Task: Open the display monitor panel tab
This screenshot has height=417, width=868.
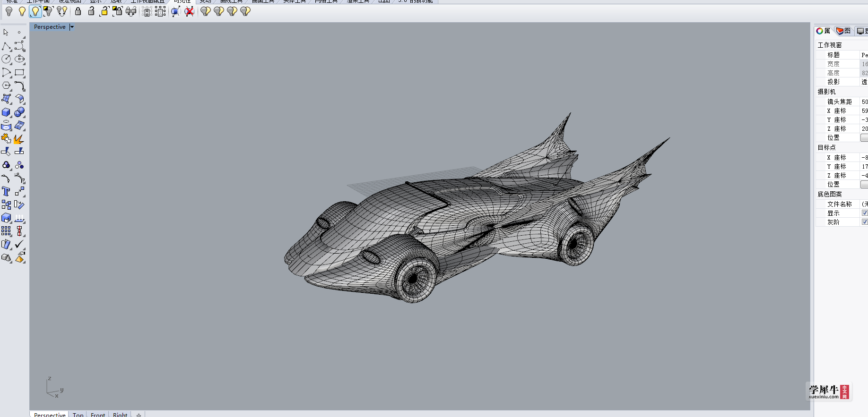Action: pos(862,31)
